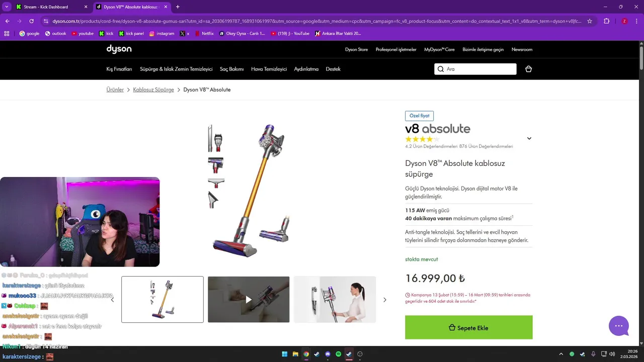This screenshot has width=644, height=362.
Task: Open the taskbar volume speaker icon
Action: (x=612, y=354)
